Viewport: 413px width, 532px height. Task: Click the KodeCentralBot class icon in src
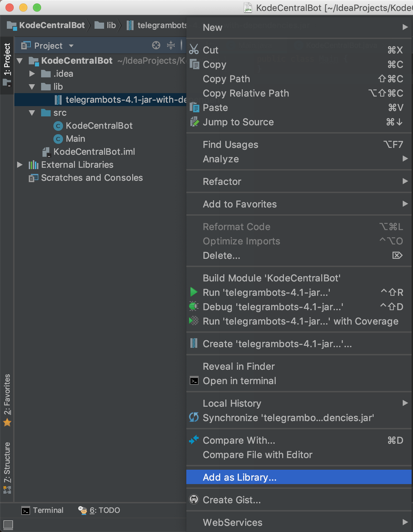(x=58, y=126)
